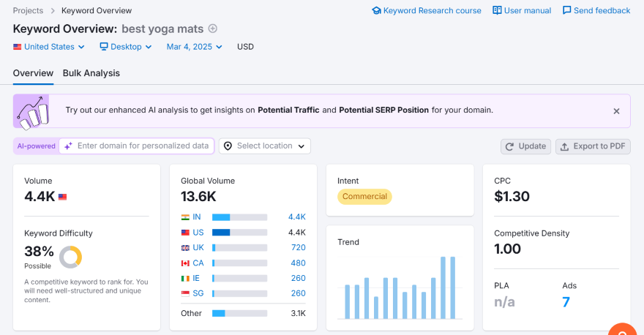Click the CA country link in Global Volume
The width and height of the screenshot is (644, 335).
(x=198, y=263)
